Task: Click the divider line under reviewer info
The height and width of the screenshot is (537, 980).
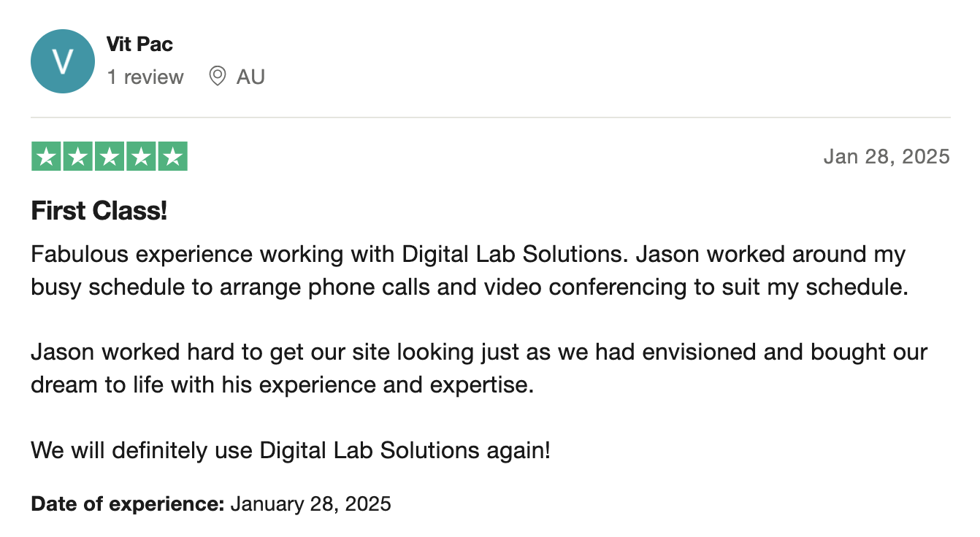Action: pyautogui.click(x=490, y=117)
